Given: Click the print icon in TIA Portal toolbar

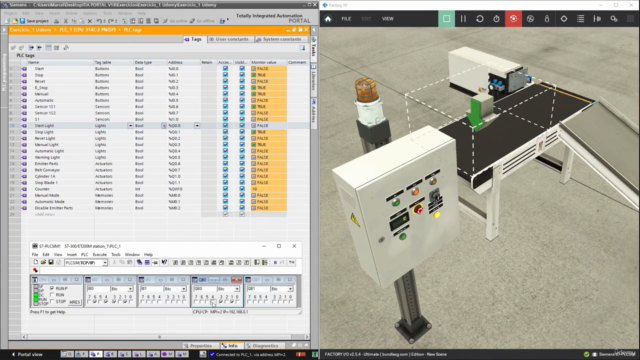Looking at the screenshot, I should 57,21.
